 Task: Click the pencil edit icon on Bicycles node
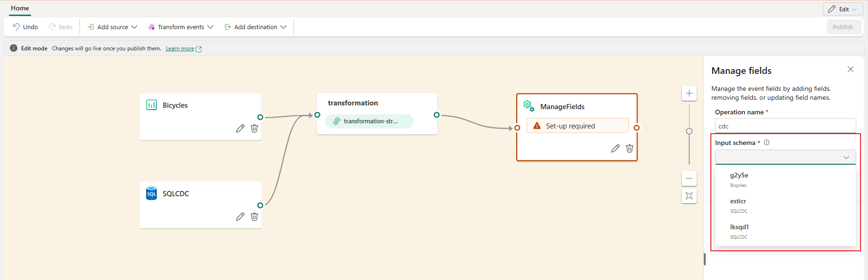click(240, 128)
